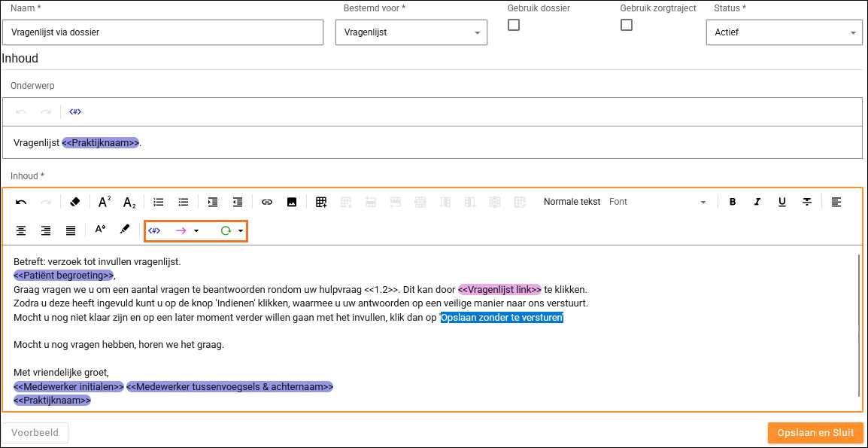Click the undo icon in Inhoud toolbar
The width and height of the screenshot is (868, 448).
point(21,202)
